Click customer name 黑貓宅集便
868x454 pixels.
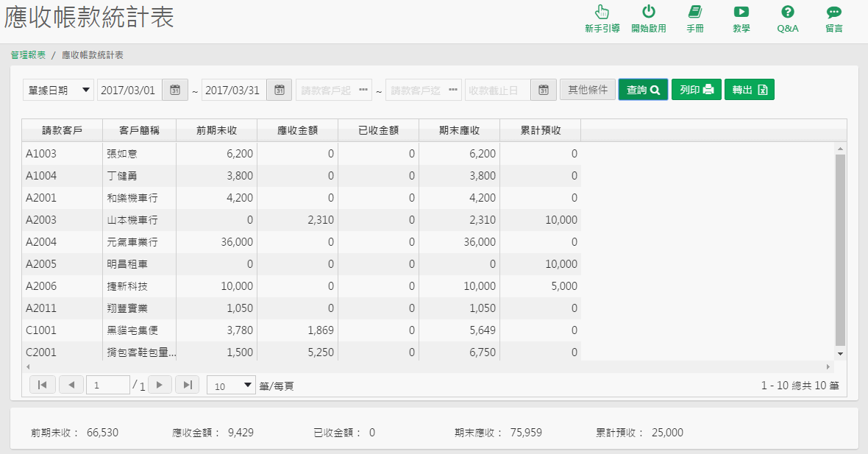click(x=132, y=330)
